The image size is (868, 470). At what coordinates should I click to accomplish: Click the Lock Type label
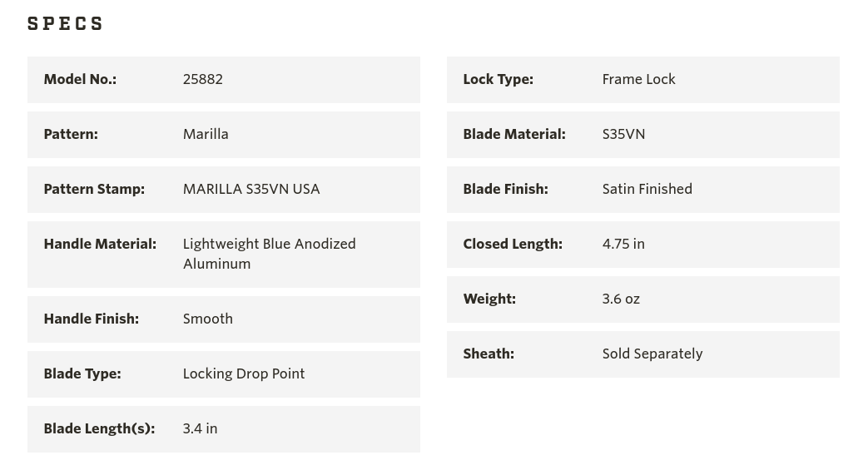pyautogui.click(x=498, y=79)
